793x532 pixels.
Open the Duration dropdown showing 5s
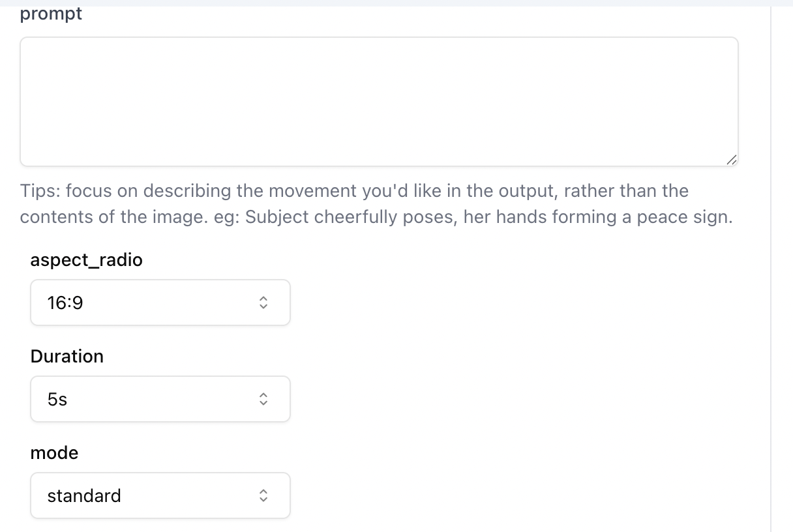[160, 399]
